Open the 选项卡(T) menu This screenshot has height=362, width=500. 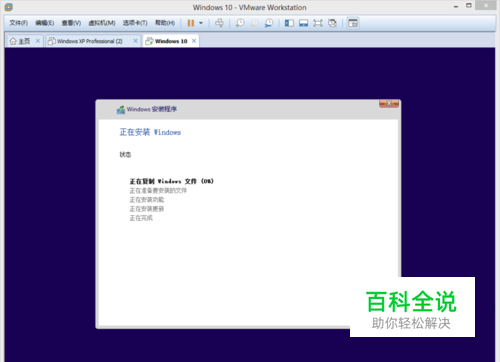(x=135, y=23)
